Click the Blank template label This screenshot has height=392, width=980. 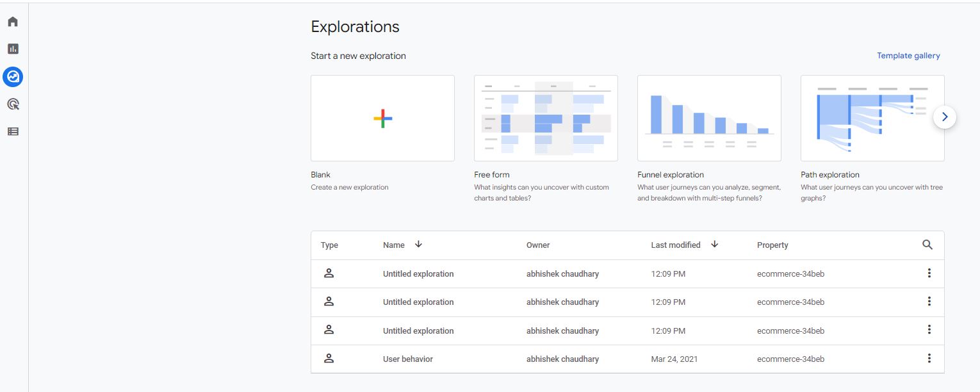click(x=320, y=175)
